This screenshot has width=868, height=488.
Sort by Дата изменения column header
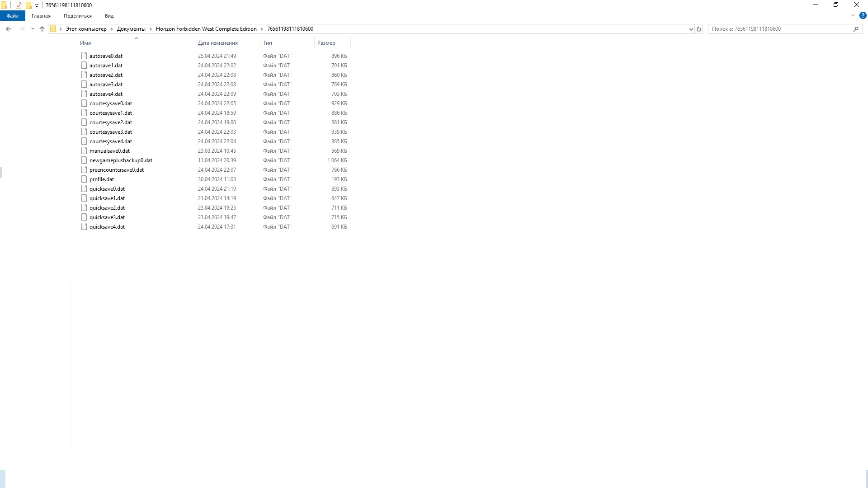217,43
